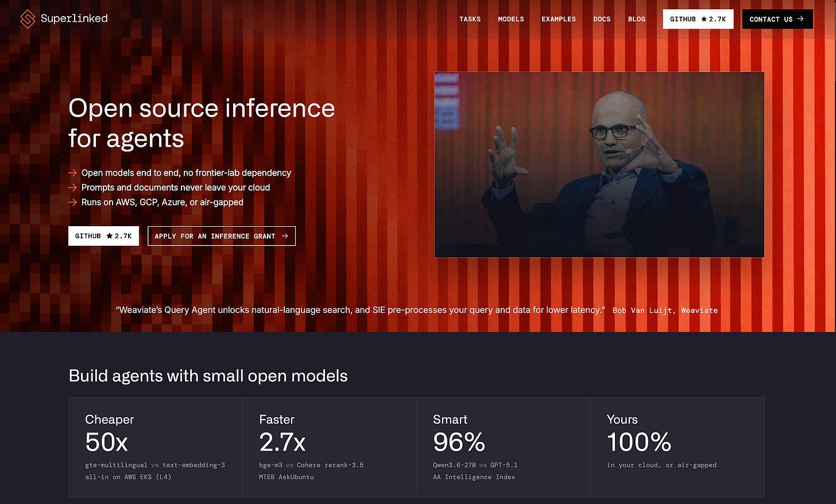Click 'Runs on AWS, GCP, Azure, or air-gapped'
Viewport: 836px width, 504px height.
(162, 202)
